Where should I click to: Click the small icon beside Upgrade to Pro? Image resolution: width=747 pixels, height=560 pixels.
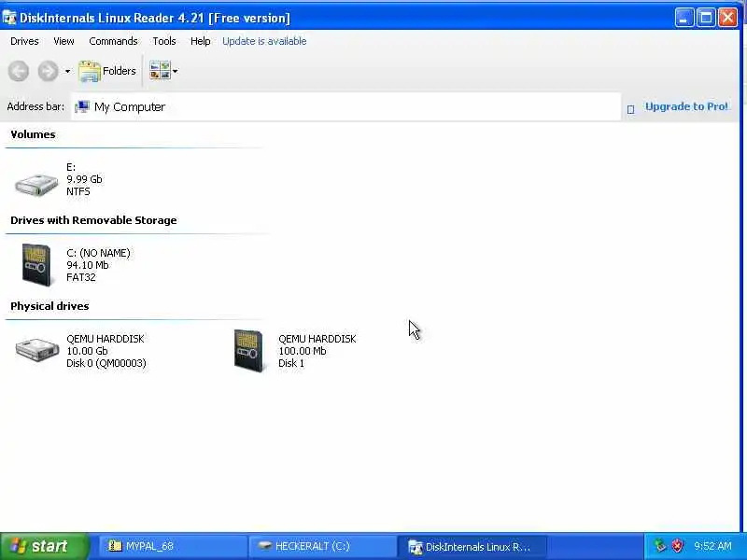tap(631, 109)
